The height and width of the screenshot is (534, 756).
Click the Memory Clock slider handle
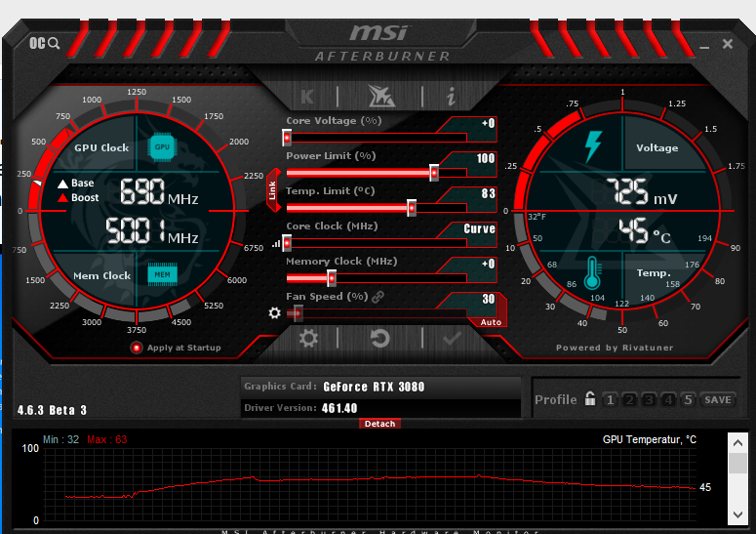(332, 278)
